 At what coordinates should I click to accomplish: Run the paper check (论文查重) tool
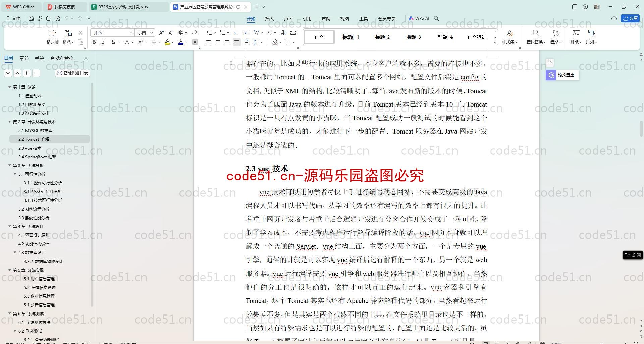tap(562, 75)
